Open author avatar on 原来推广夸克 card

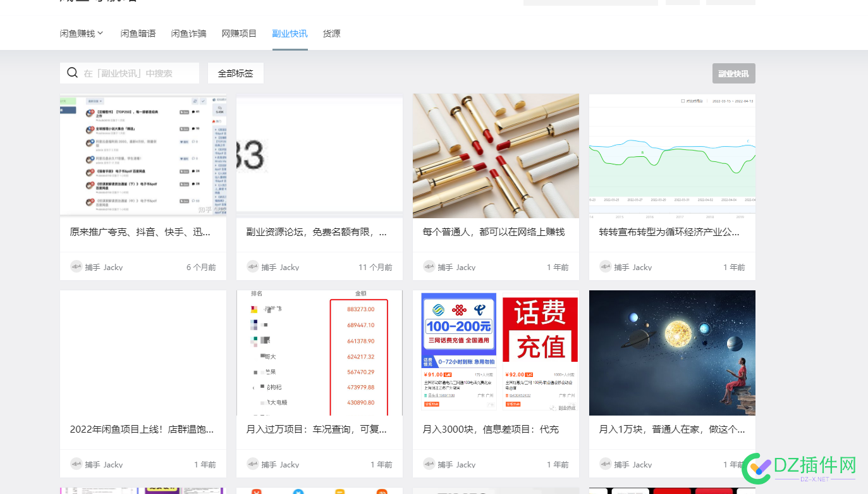[76, 267]
